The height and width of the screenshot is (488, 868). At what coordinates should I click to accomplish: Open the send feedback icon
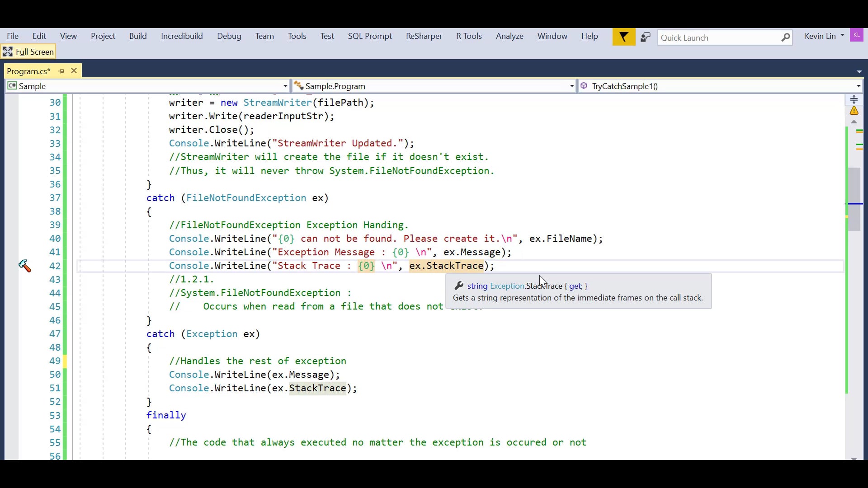[x=646, y=37]
